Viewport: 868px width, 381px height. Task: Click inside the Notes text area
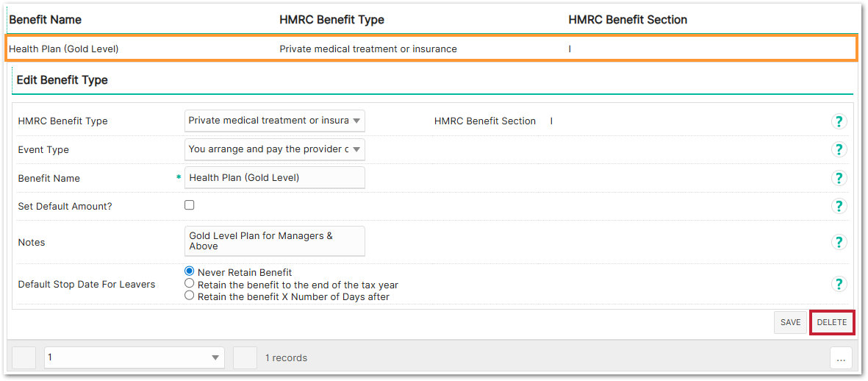(x=274, y=241)
